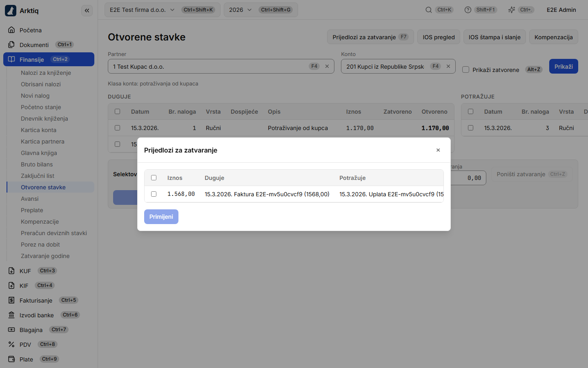Check the 1.568,00 proposal row
The height and width of the screenshot is (368, 588).
pos(154,194)
